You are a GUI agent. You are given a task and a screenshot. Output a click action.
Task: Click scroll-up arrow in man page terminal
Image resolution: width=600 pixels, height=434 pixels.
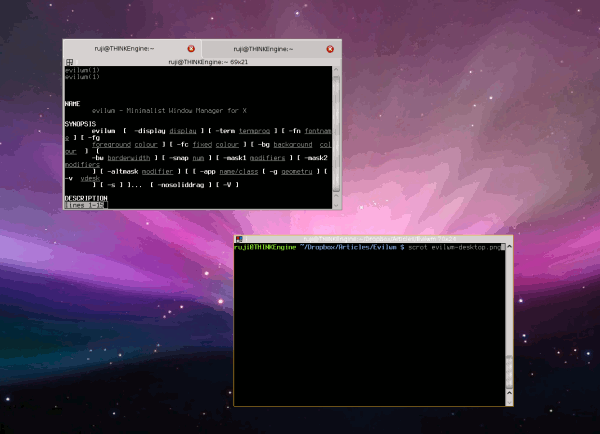click(336, 70)
